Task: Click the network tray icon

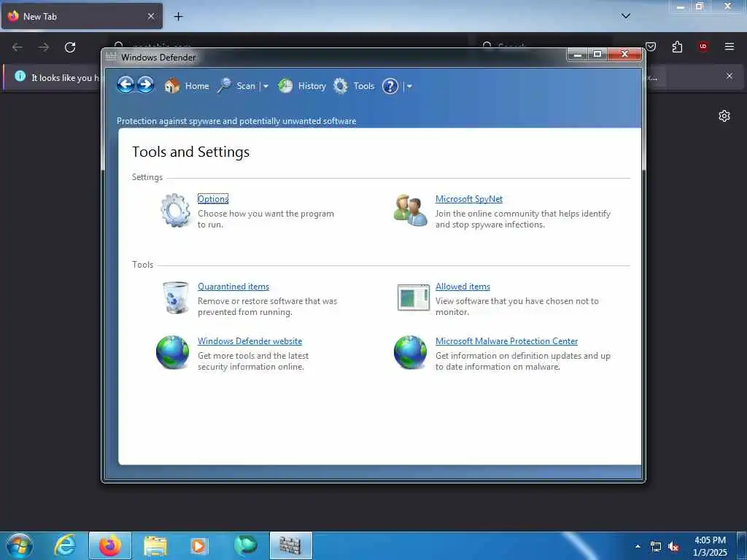Action: pyautogui.click(x=656, y=547)
